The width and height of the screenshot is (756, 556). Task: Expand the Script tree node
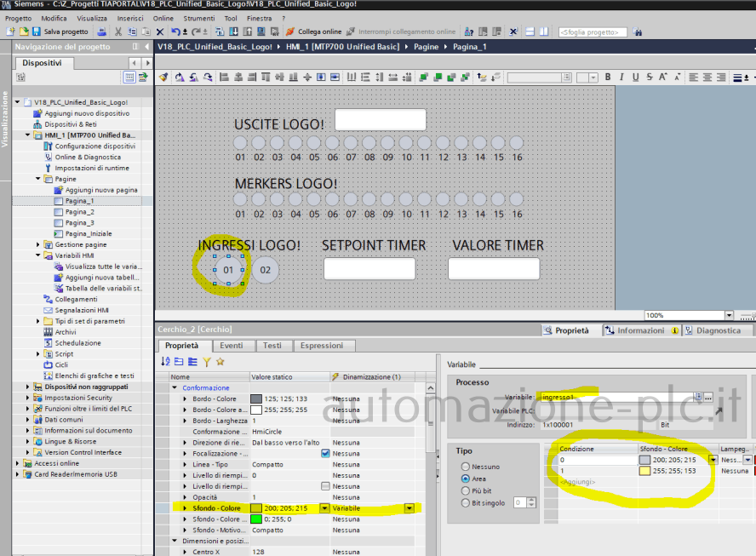click(x=38, y=353)
